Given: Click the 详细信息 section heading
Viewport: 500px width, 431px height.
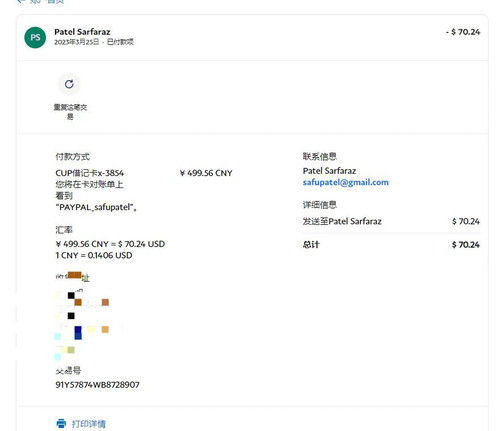Looking at the screenshot, I should click(320, 205).
